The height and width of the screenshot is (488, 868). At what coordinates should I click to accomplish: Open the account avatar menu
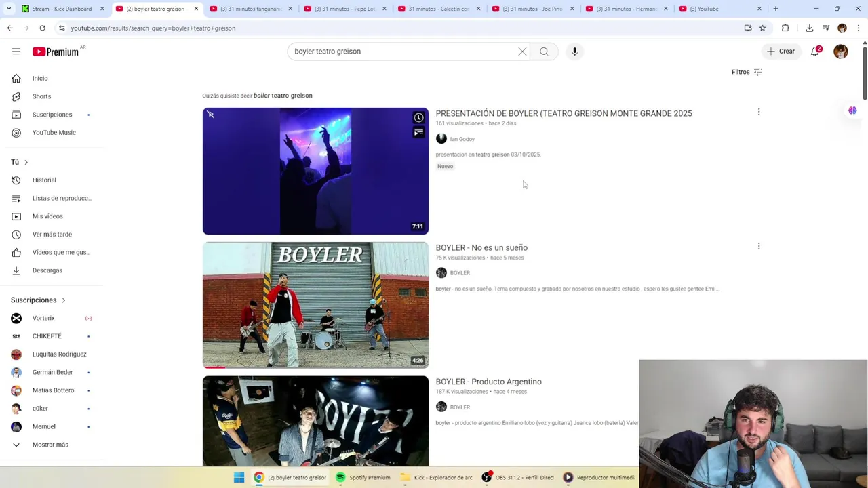[x=841, y=52]
